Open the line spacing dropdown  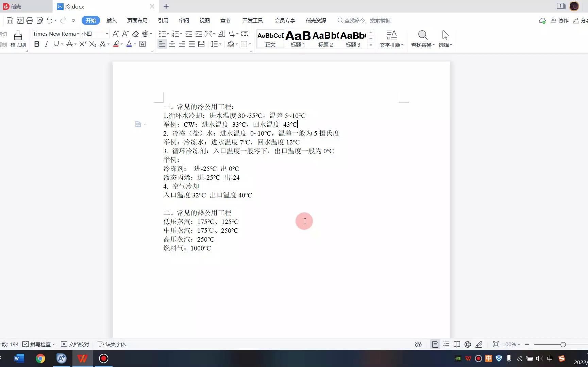point(219,44)
